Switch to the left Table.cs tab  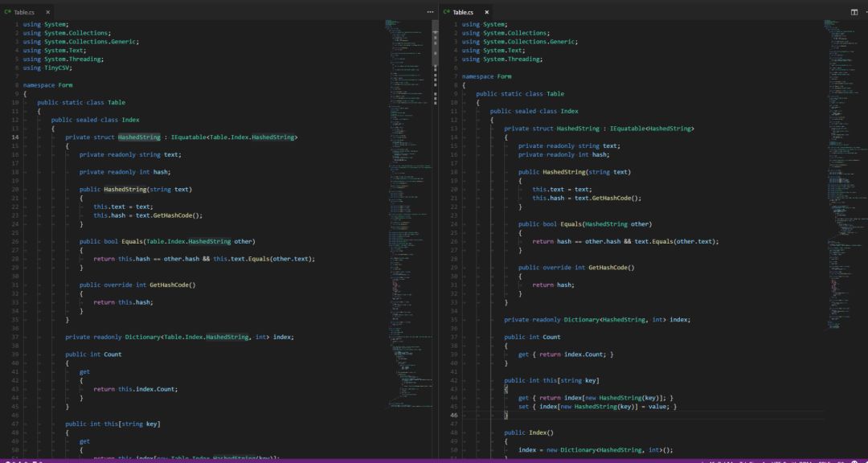point(24,12)
